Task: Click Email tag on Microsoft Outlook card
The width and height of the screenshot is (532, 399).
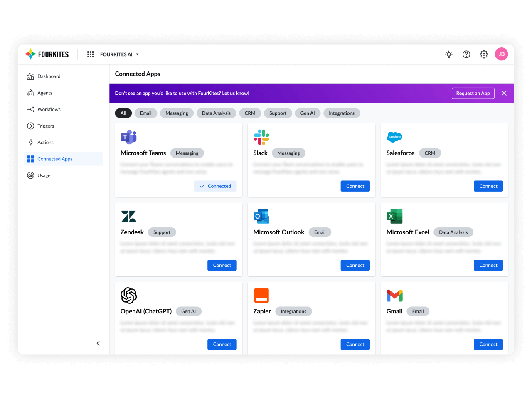Action: pyautogui.click(x=320, y=232)
